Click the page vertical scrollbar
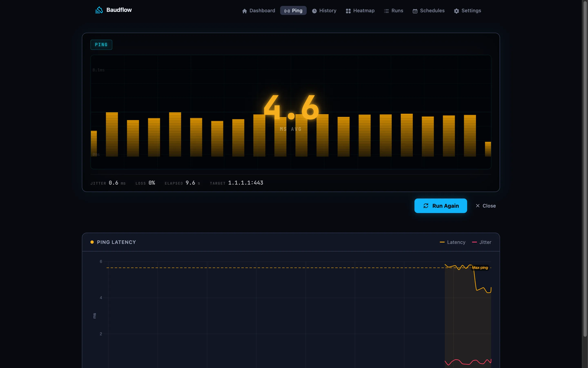This screenshot has height=368, width=588. (585, 169)
